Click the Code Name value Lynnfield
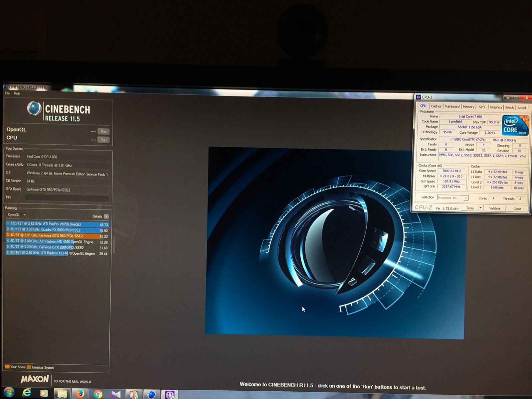This screenshot has height=399, width=532. pyautogui.click(x=455, y=122)
